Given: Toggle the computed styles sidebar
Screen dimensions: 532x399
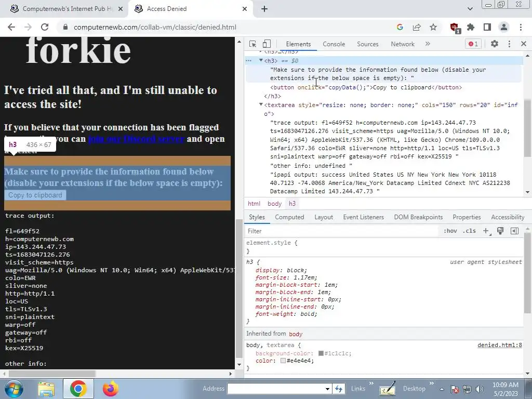Looking at the screenshot, I should pyautogui.click(x=514, y=231).
